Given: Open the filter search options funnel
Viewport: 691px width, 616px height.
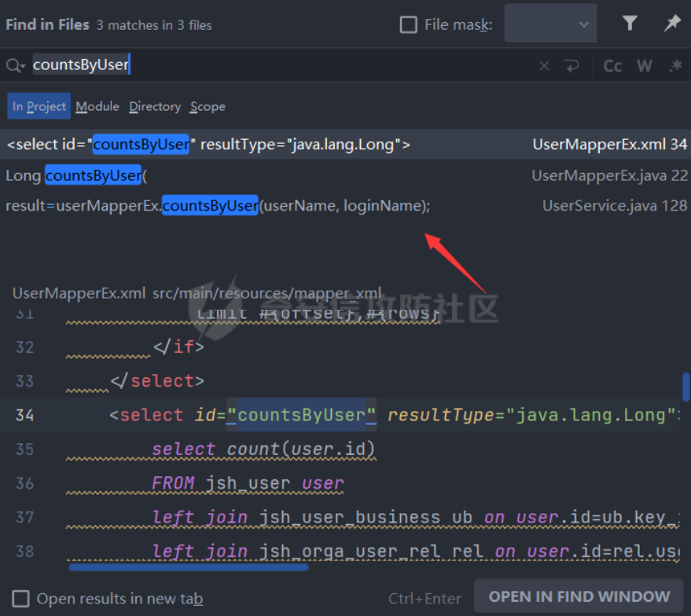Looking at the screenshot, I should (x=630, y=24).
